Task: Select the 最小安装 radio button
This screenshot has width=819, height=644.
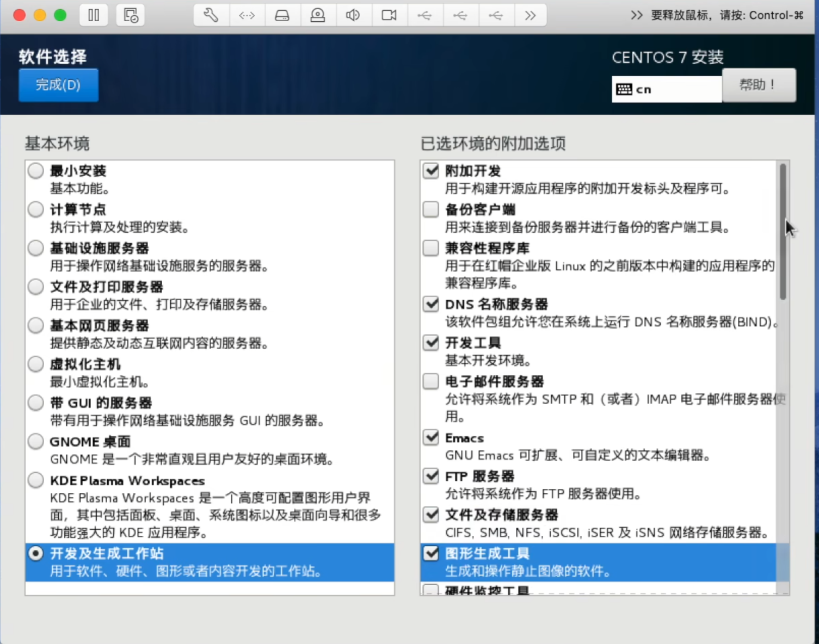Action: click(x=35, y=170)
